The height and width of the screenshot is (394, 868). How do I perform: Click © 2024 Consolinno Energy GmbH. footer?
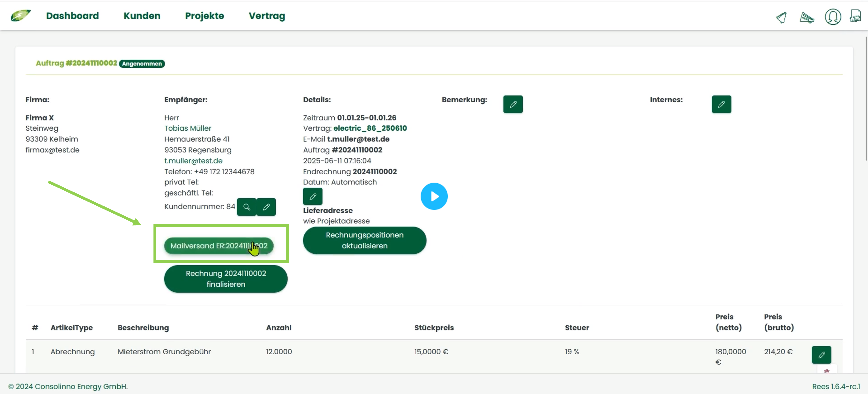(68, 387)
